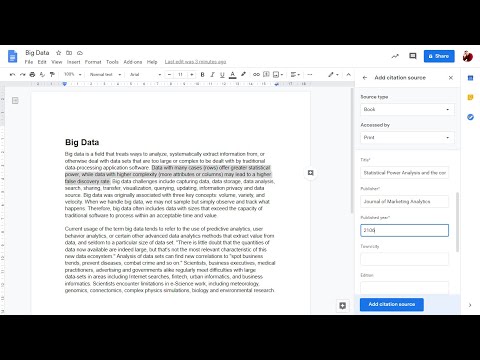The height and width of the screenshot is (360, 480).
Task: Open the View menu
Action: 57,62
